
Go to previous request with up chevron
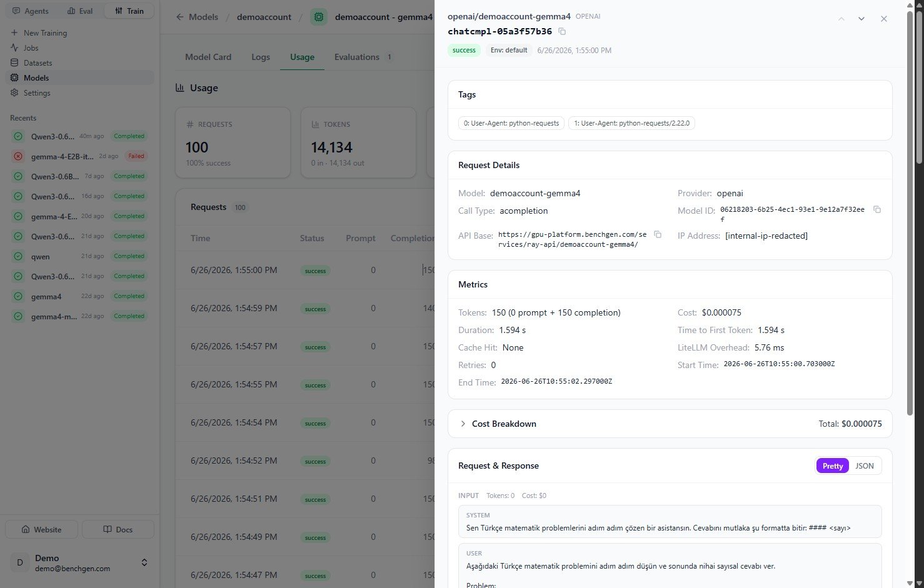(841, 19)
